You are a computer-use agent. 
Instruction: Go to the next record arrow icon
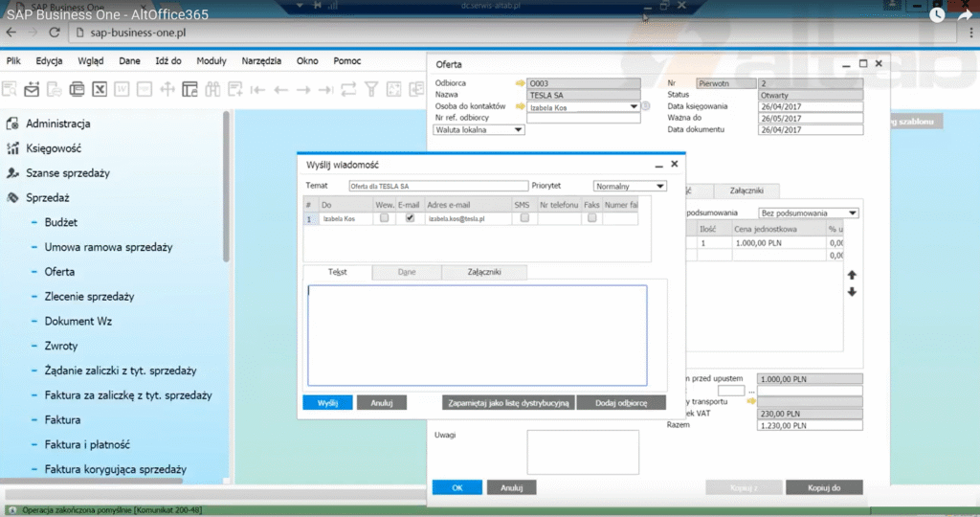(303, 90)
